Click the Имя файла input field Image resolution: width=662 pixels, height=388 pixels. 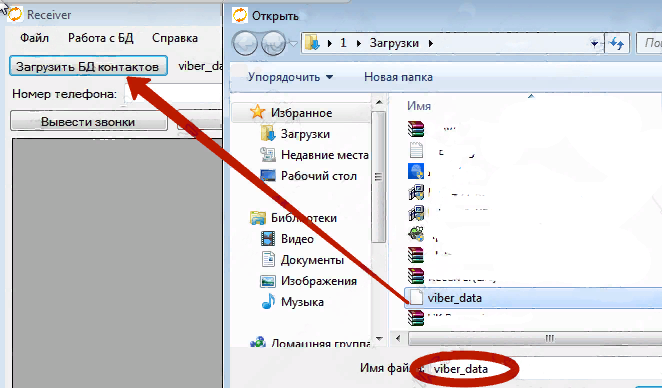pos(545,369)
